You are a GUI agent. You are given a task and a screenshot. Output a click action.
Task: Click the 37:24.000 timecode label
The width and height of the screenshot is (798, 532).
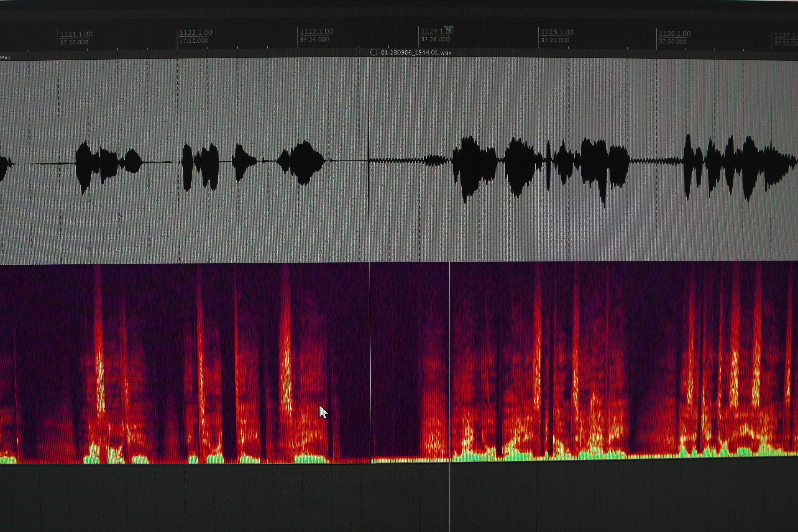tap(314, 40)
